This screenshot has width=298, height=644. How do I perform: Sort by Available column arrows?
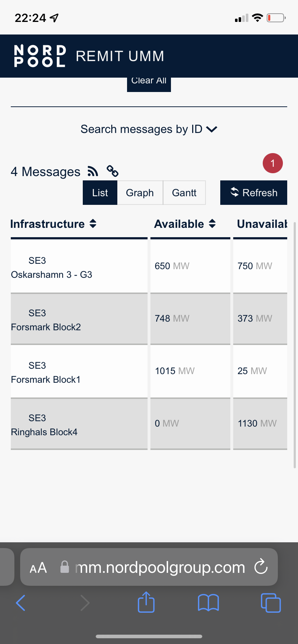point(212,224)
